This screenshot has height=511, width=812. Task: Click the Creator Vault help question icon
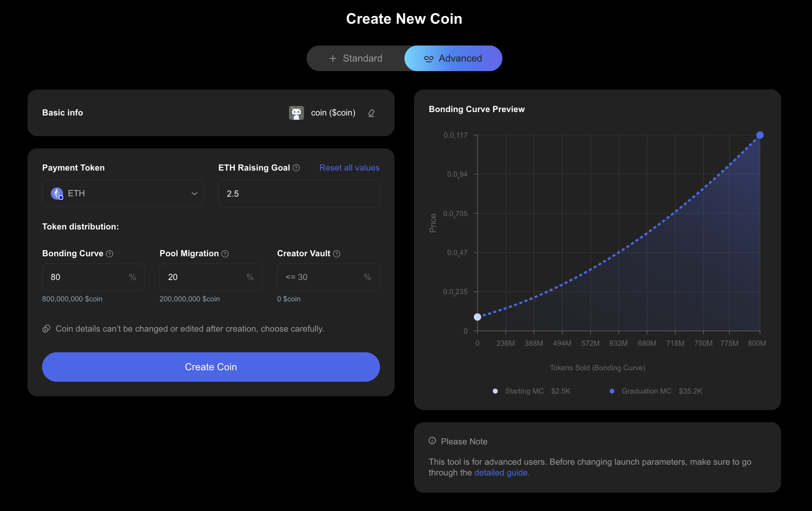337,254
